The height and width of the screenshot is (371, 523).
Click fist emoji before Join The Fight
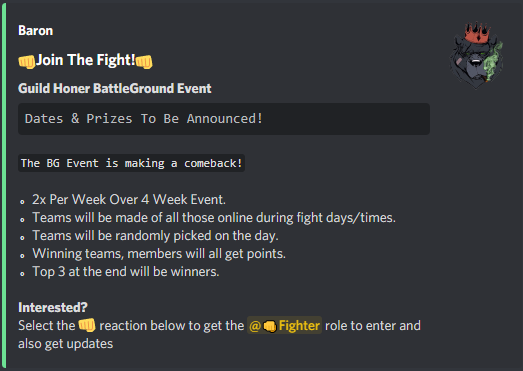tap(27, 61)
